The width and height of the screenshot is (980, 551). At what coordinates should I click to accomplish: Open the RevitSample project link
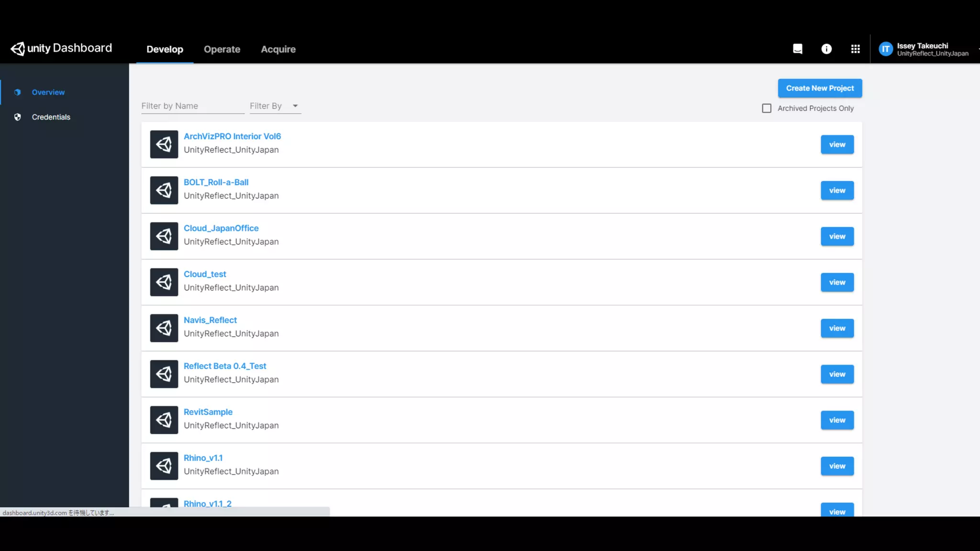click(208, 412)
